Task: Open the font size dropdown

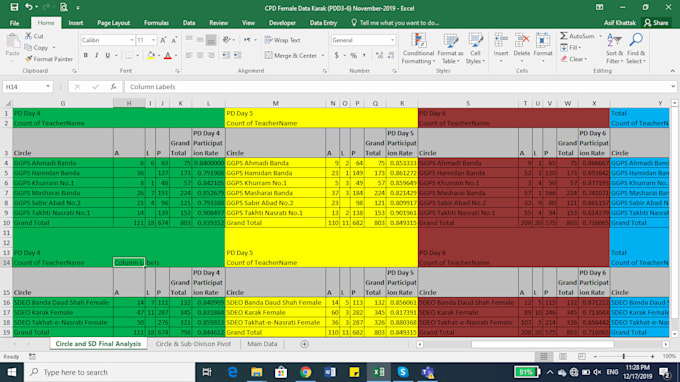Action: pyautogui.click(x=153, y=40)
